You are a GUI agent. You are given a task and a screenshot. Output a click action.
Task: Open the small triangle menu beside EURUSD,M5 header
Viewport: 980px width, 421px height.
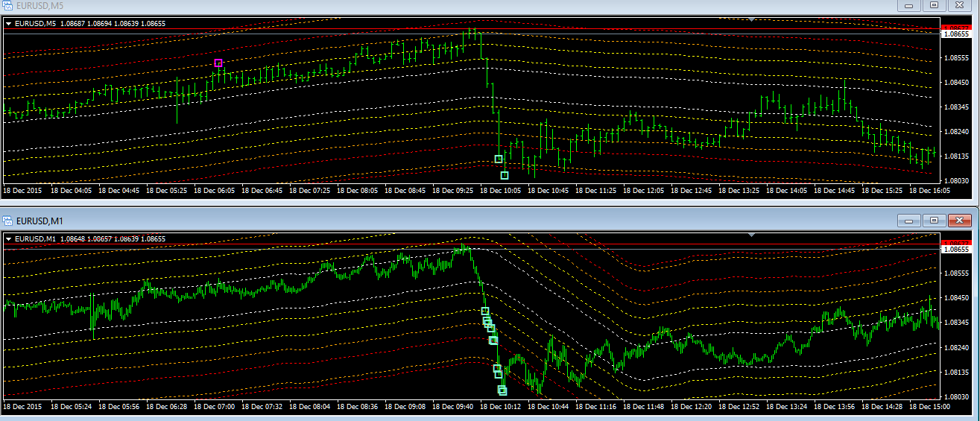coord(9,24)
